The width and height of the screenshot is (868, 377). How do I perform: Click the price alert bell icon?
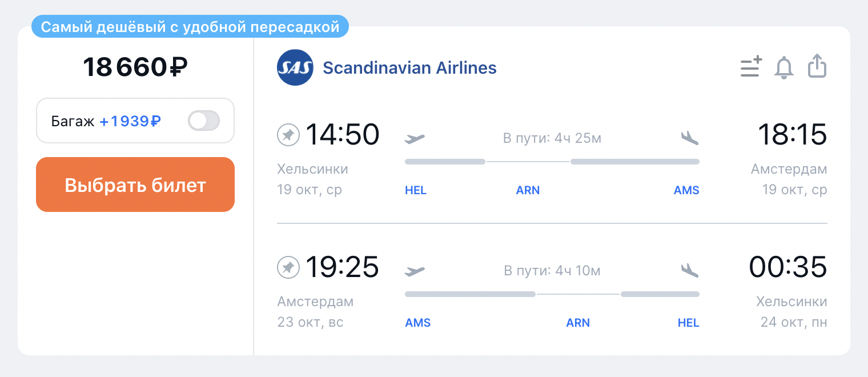[x=784, y=67]
